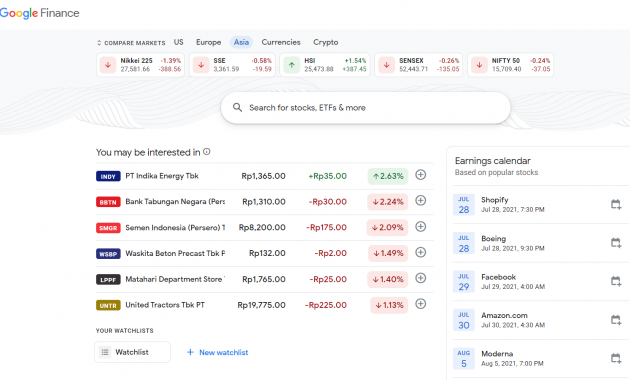Viewport: 630px width, 380px height.
Task: Open the SSE index card
Action: click(232, 65)
